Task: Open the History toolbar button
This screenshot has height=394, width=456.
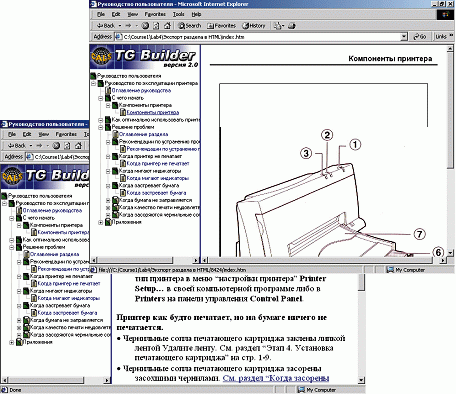Action: pos(254,25)
